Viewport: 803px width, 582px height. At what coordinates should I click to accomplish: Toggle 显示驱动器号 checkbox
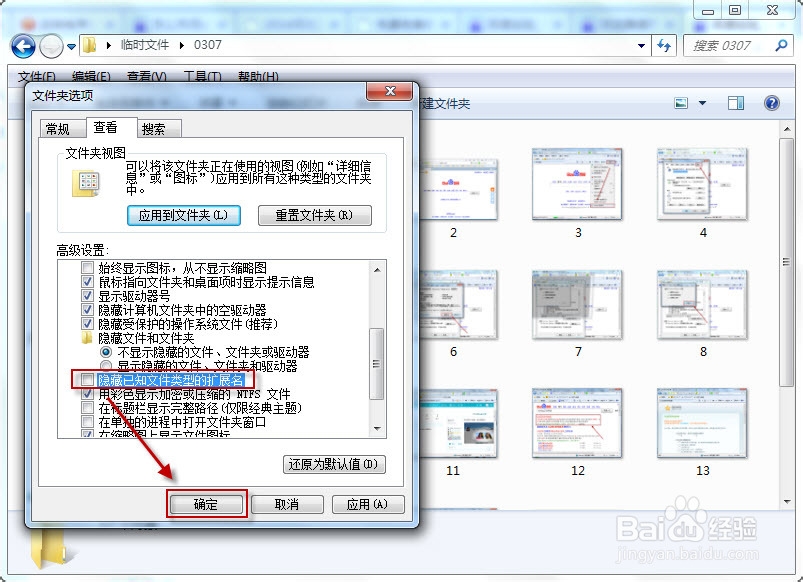coord(88,296)
